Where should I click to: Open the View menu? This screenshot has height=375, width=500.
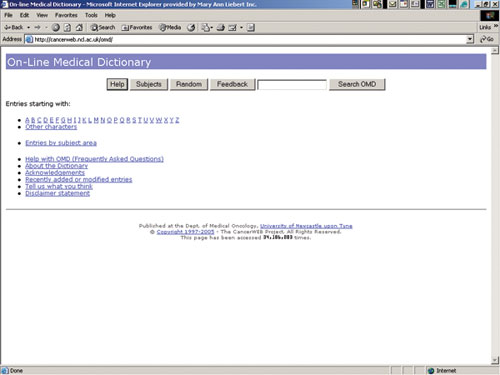coord(42,15)
